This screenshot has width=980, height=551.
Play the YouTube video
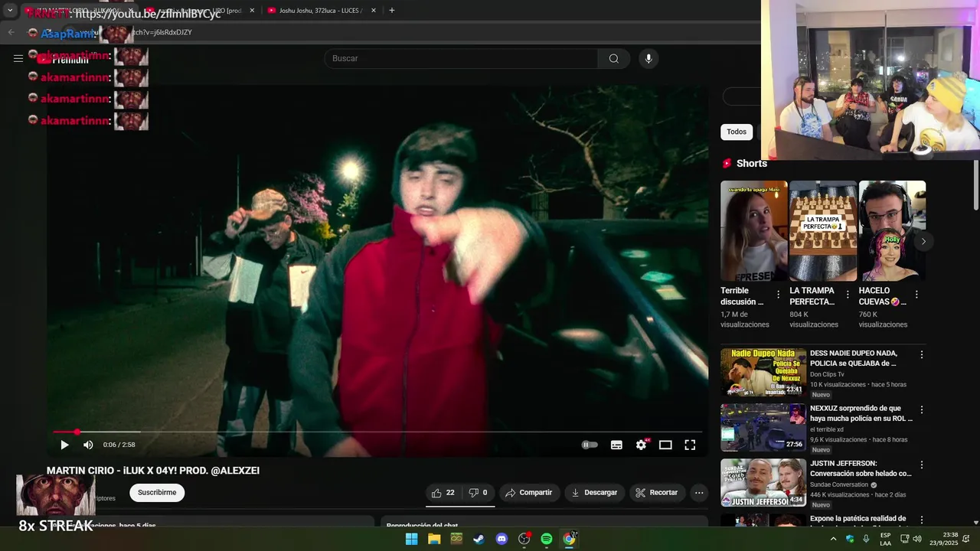tap(64, 445)
